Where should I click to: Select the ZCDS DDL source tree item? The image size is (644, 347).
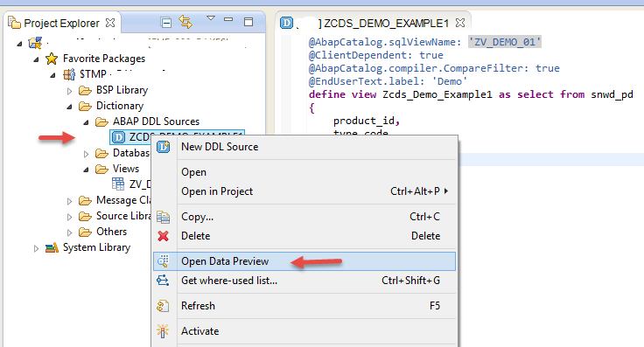pyautogui.click(x=177, y=136)
